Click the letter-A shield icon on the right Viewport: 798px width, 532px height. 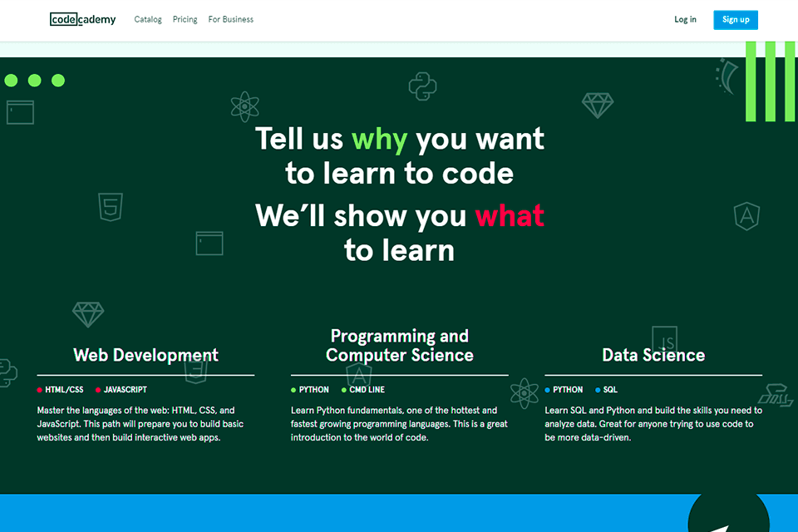pyautogui.click(x=746, y=215)
